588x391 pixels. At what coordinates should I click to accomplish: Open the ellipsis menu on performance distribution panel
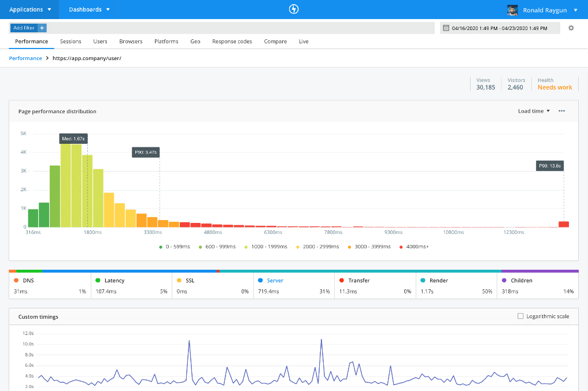coord(561,111)
